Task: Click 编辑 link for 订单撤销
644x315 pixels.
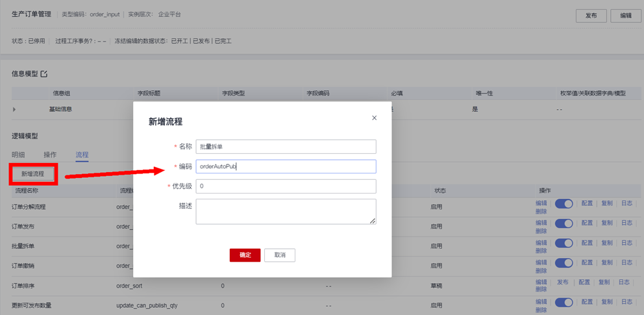Action: coord(541,262)
